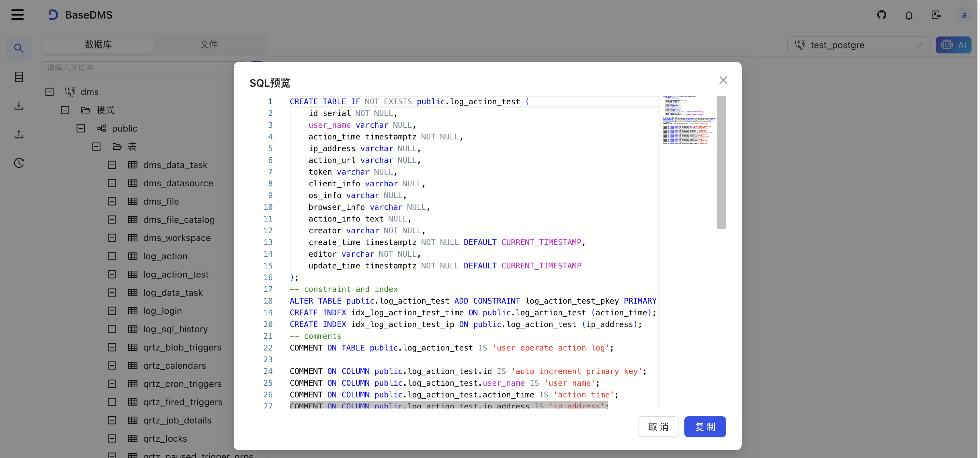
Task: Select the dms database tree item
Action: pyautogui.click(x=90, y=92)
